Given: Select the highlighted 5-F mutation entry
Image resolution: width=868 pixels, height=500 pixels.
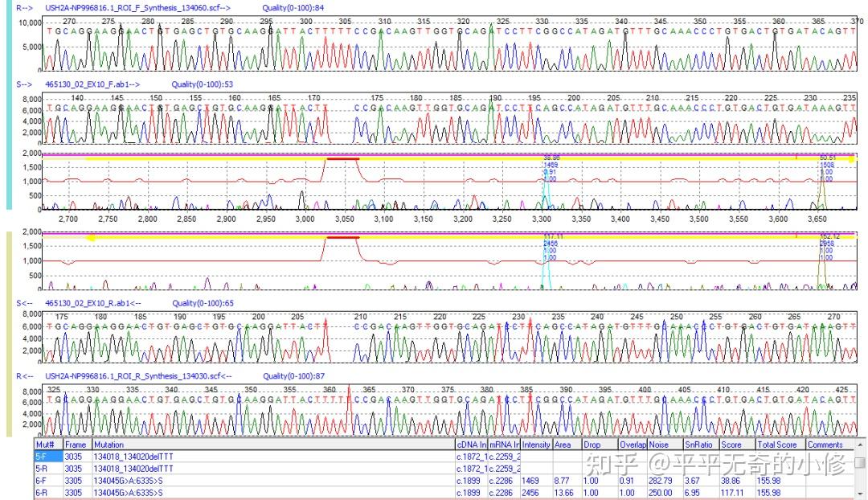Looking at the screenshot, I should pos(39,455).
